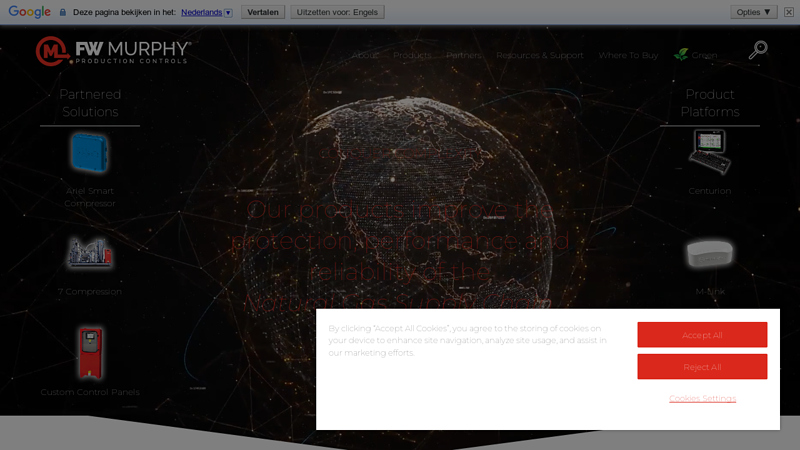Close the Google Translate bar
The image size is (800, 450).
tap(789, 12)
